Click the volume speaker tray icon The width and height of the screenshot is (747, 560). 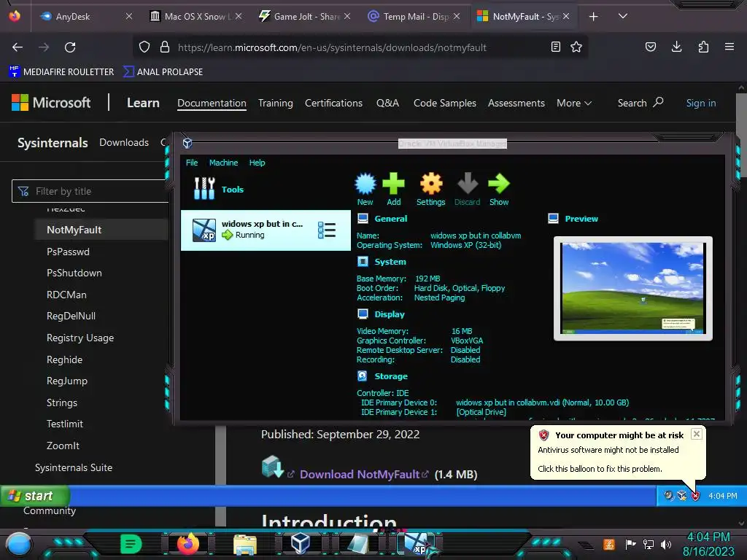[666, 544]
